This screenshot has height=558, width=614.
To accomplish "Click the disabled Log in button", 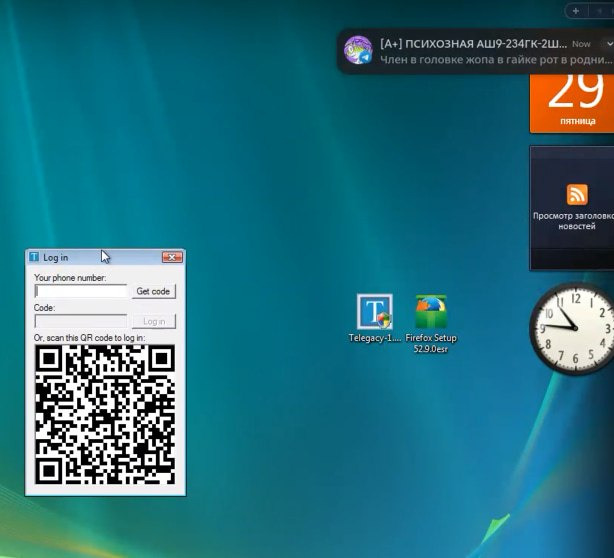I will [154, 321].
